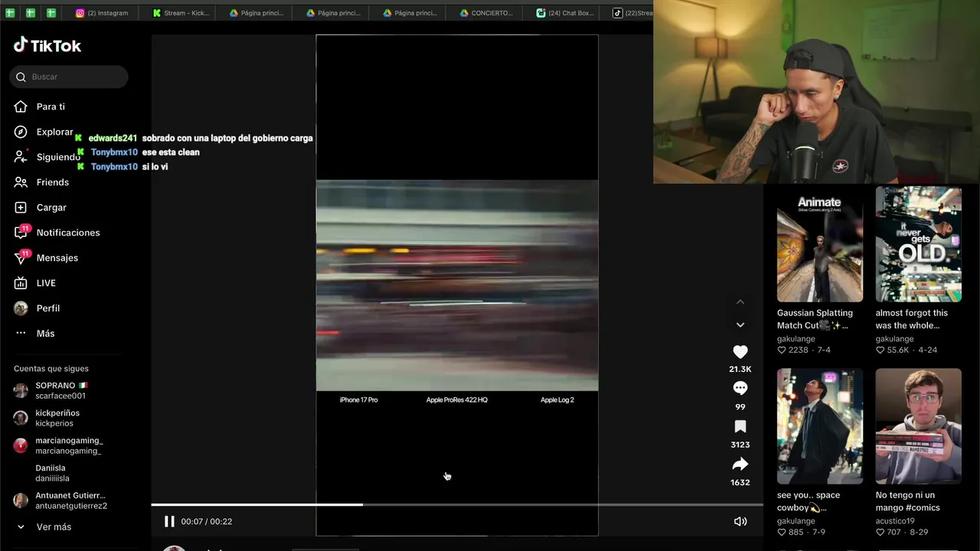
Task: Open comments with speech bubble icon
Action: point(740,388)
